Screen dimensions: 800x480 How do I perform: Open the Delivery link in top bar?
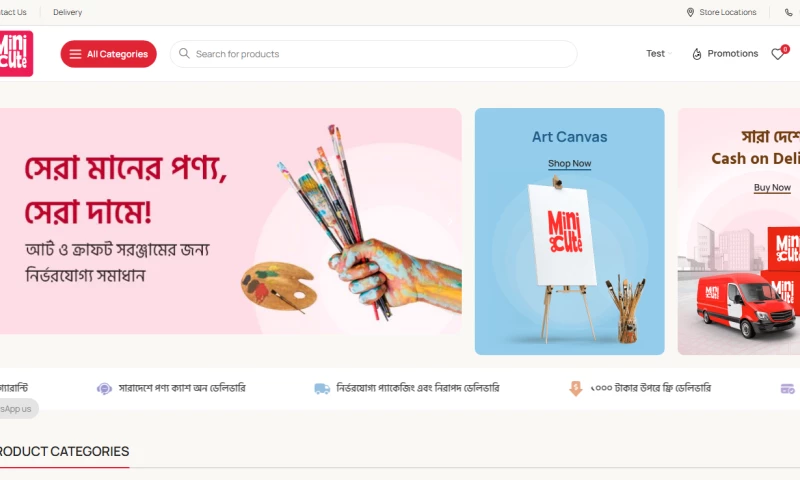point(67,12)
